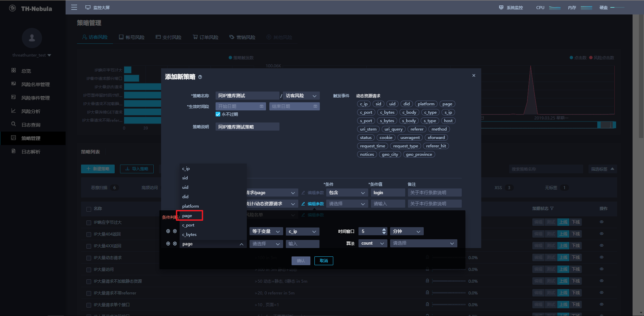Click the useragent field tag
This screenshot has height=316, width=644.
click(410, 138)
